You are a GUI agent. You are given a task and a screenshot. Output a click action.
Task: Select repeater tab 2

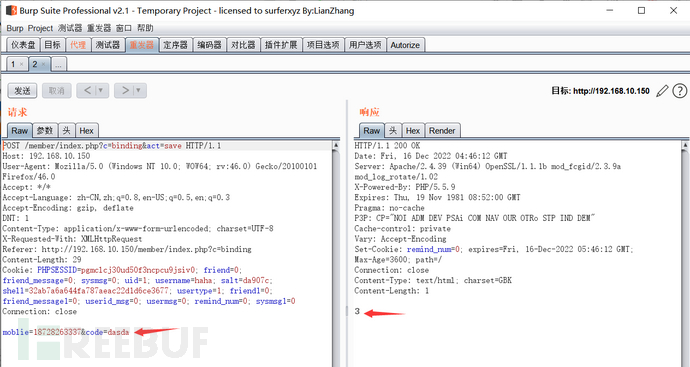pyautogui.click(x=35, y=64)
